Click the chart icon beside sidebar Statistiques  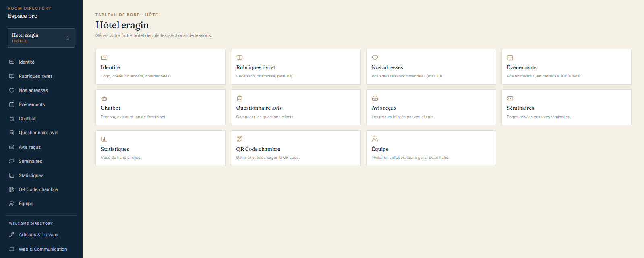(x=12, y=175)
